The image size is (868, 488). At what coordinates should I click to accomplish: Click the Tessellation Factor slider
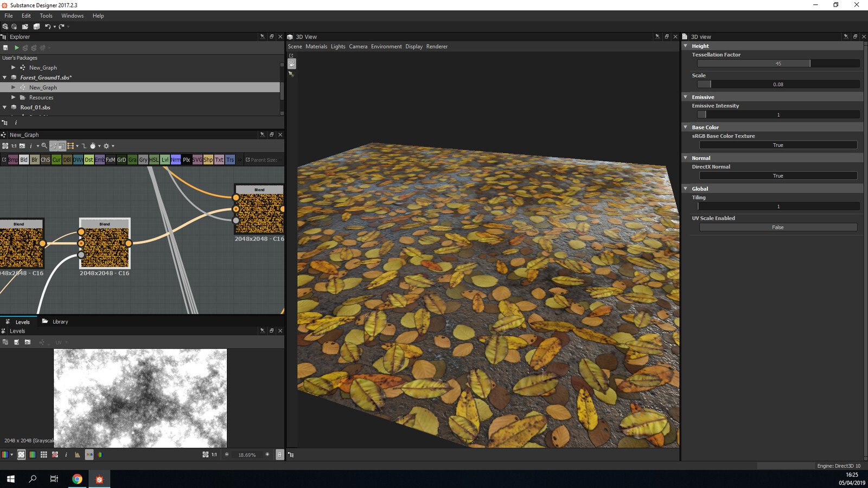pos(777,63)
